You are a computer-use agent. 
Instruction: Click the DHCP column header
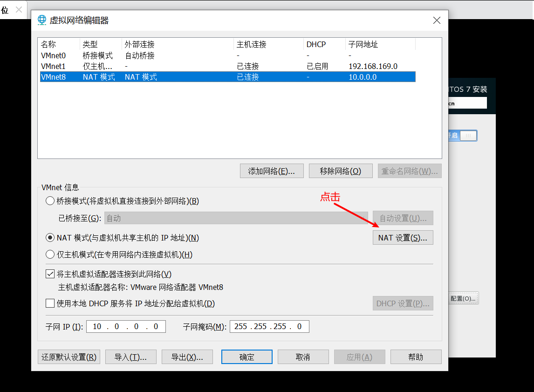coord(325,44)
